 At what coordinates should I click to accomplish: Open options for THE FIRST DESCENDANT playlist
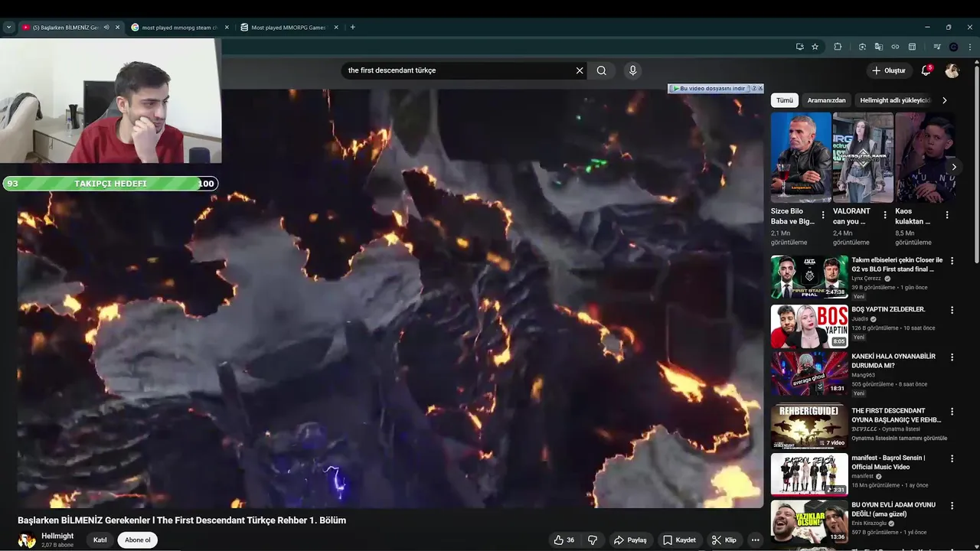coord(952,412)
